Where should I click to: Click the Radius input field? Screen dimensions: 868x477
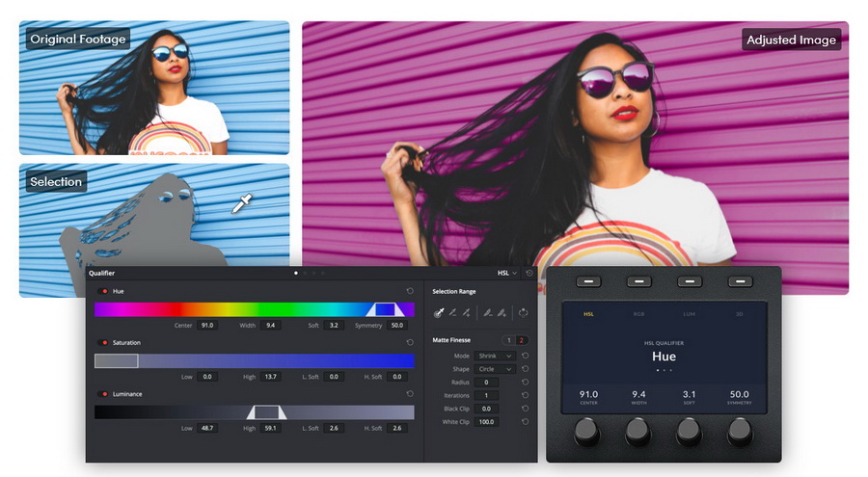486,383
